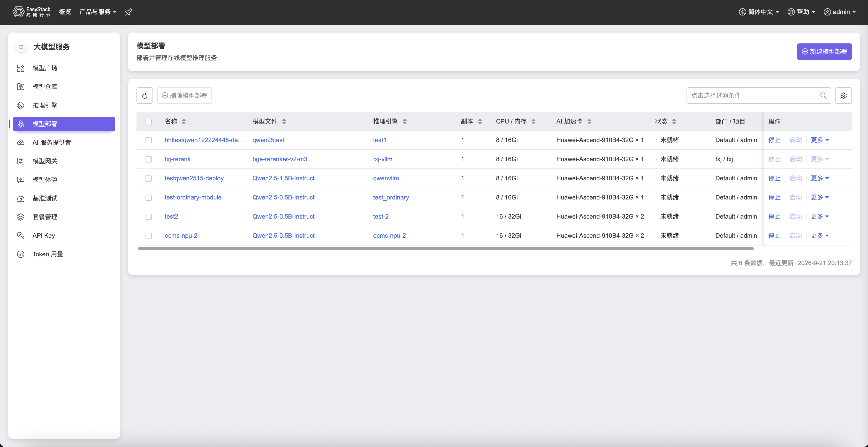Go to 概览 in the top navigation
868x447 pixels.
click(x=65, y=12)
